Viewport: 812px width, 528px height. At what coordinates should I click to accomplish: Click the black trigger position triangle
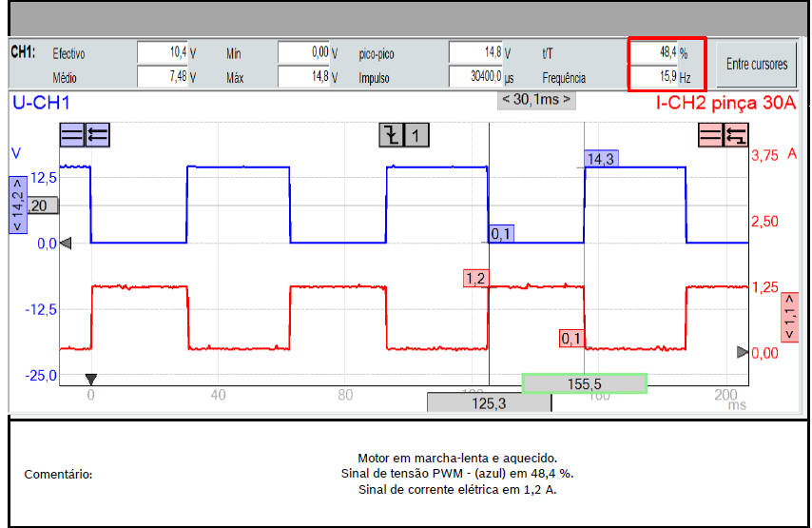tap(91, 380)
